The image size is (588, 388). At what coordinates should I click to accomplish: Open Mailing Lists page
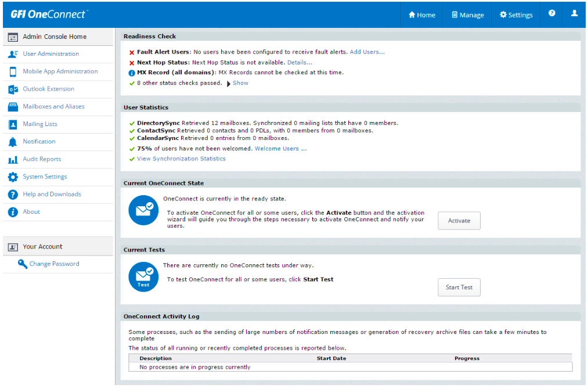pyautogui.click(x=40, y=124)
